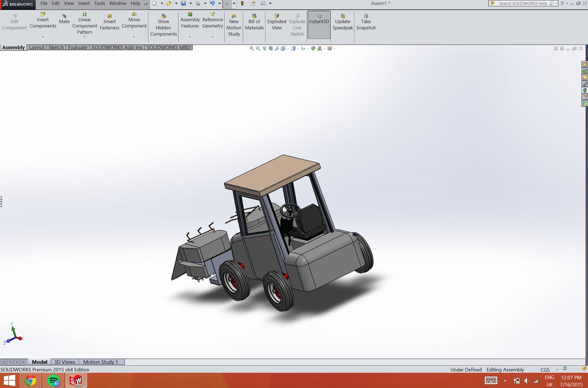Viewport: 588px width, 388px height.
Task: Expand the Display Style dropdown arrow
Action: pyautogui.click(x=298, y=49)
